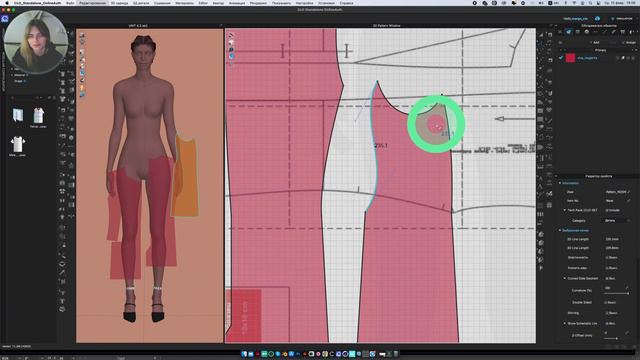640x360 pixels.
Task: Select the red fabric swatch
Action: (570, 58)
